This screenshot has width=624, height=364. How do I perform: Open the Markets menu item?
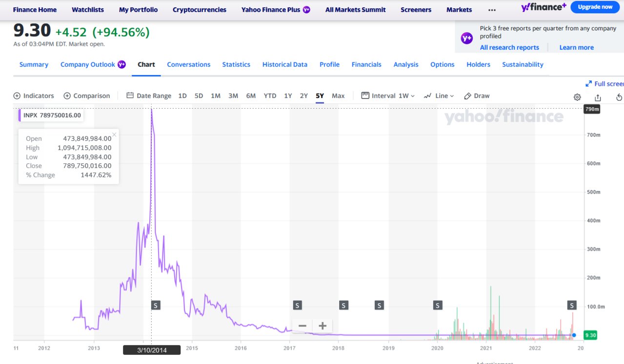tap(459, 10)
